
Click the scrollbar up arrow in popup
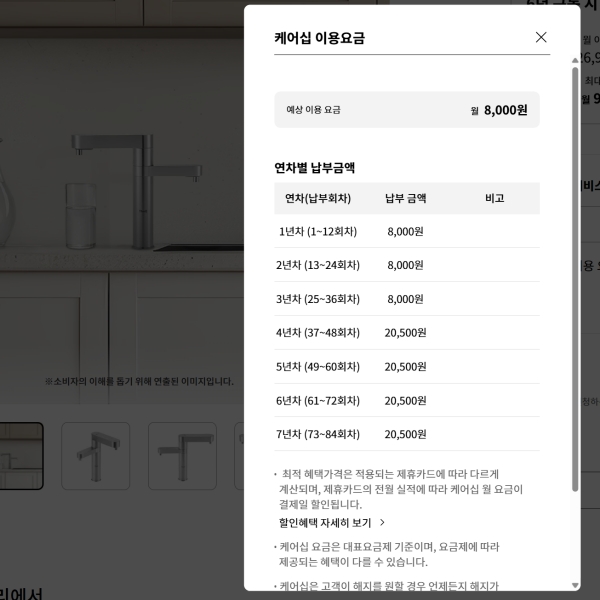575,60
